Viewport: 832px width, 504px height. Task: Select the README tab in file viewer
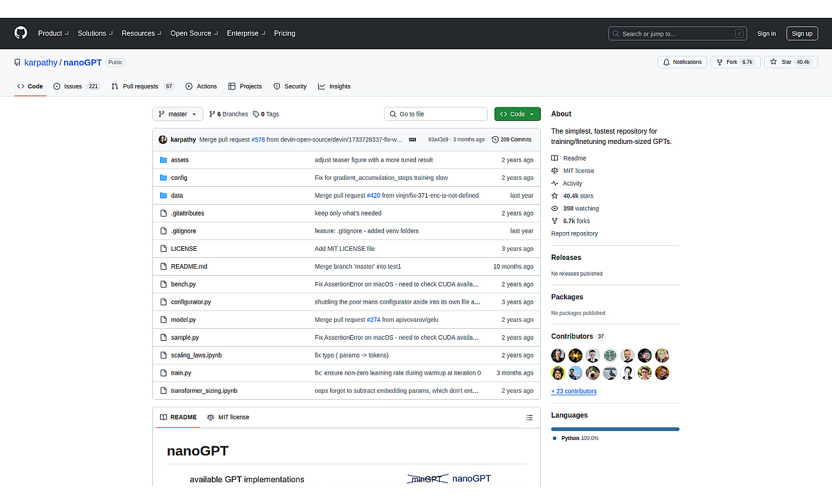click(x=179, y=418)
